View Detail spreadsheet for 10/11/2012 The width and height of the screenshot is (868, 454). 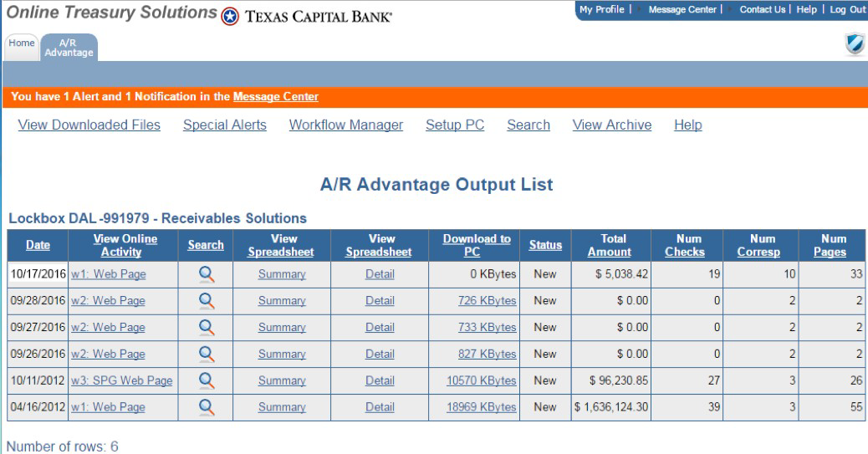coord(380,380)
